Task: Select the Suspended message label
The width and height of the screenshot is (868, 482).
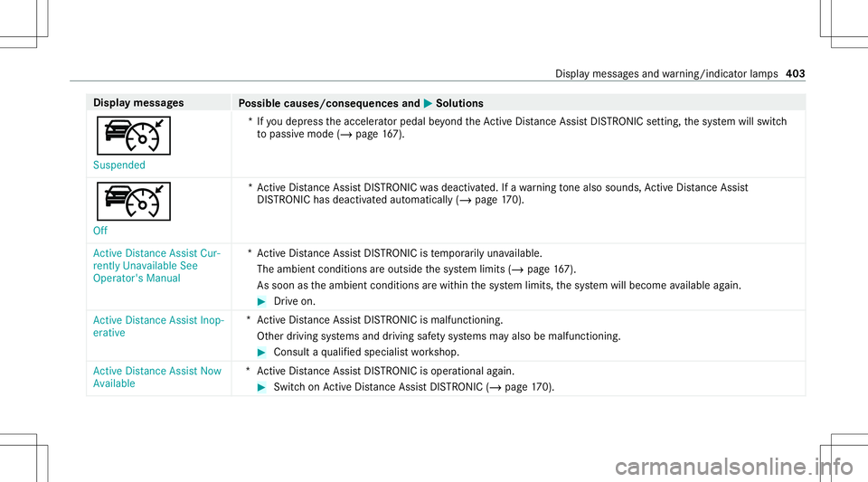Action: (x=119, y=165)
